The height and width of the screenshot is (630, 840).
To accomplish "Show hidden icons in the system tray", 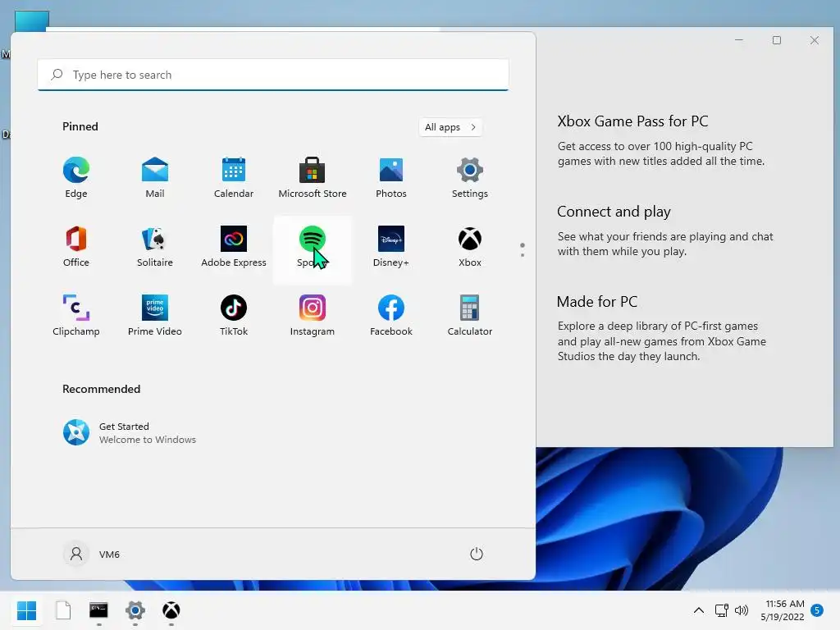I will 699,610.
